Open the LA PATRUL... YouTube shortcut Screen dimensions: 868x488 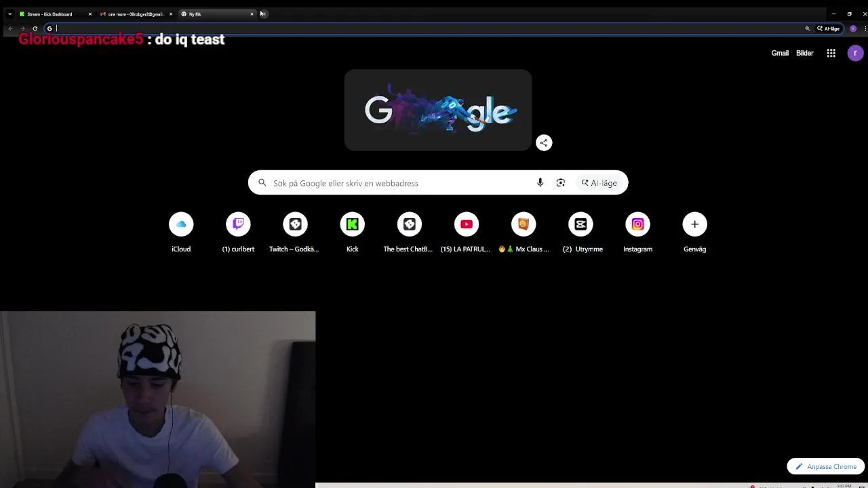coord(466,224)
